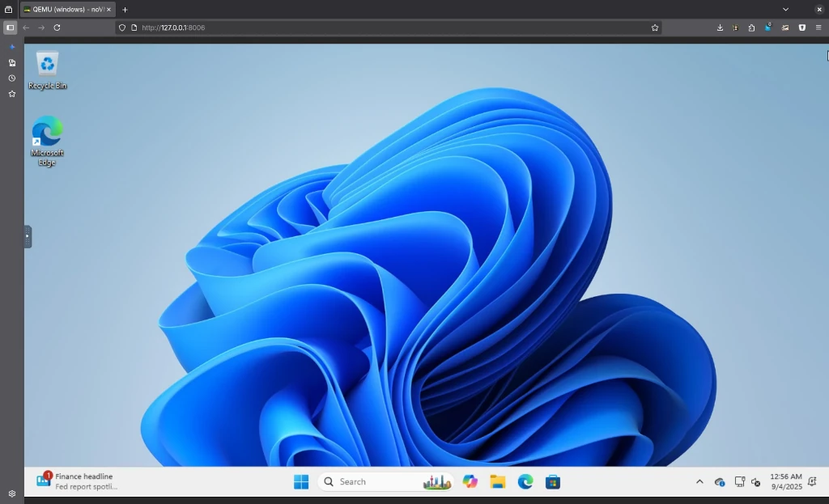Open Bookmarks star in the sidebar

(12, 94)
